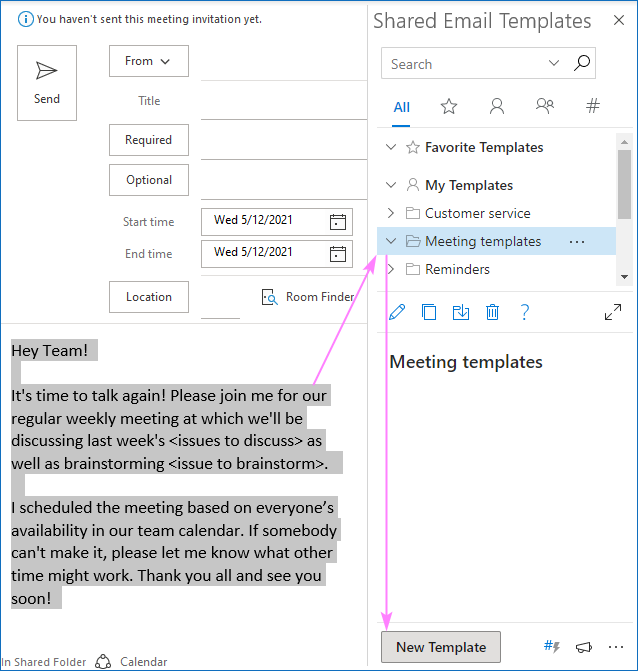Viewport: 638px width, 671px height.
Task: Click the Edit pencil icon
Action: point(397,312)
